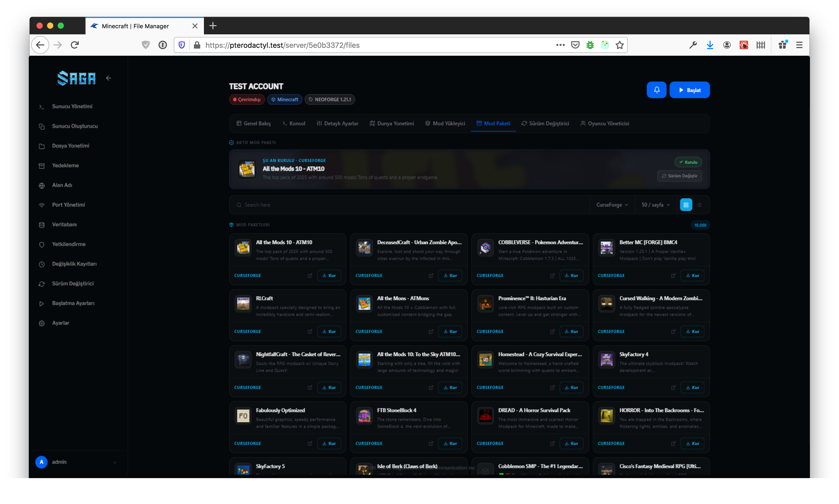
Task: Click the Çevrimdışı offline status badge
Action: click(x=246, y=100)
